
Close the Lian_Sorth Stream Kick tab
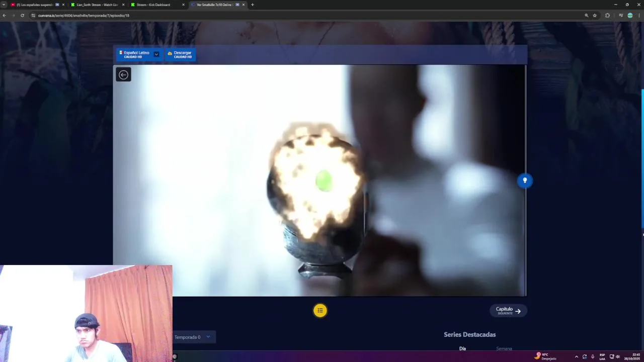(123, 5)
